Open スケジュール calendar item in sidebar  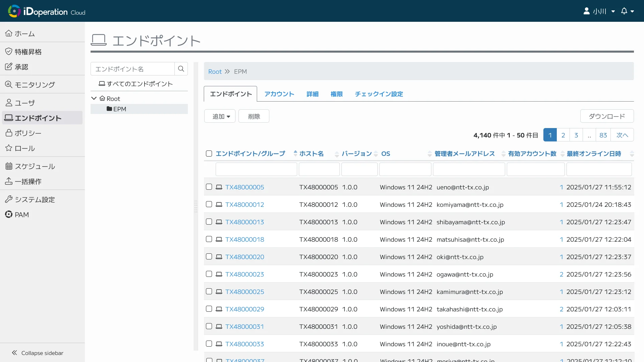tap(35, 166)
